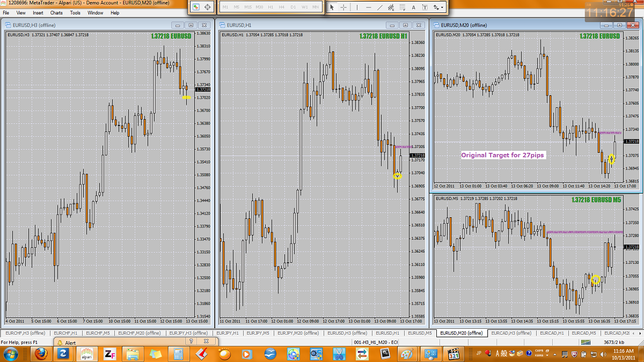Screen dimensions: 644x362
Task: Open Media Player Classic 321 taskbar icon
Action: click(454, 354)
